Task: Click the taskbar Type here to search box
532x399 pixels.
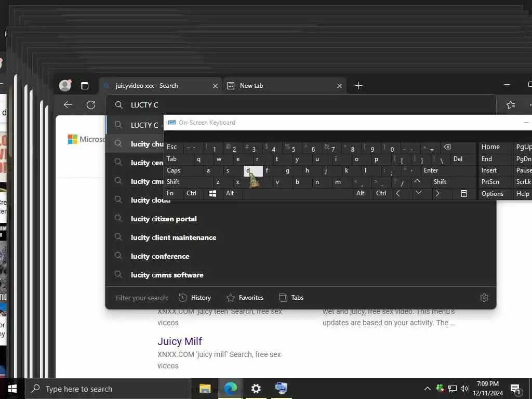Action: (108, 389)
